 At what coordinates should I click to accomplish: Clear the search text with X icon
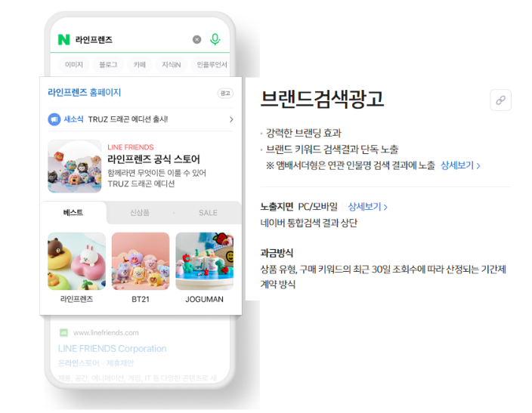(x=196, y=40)
